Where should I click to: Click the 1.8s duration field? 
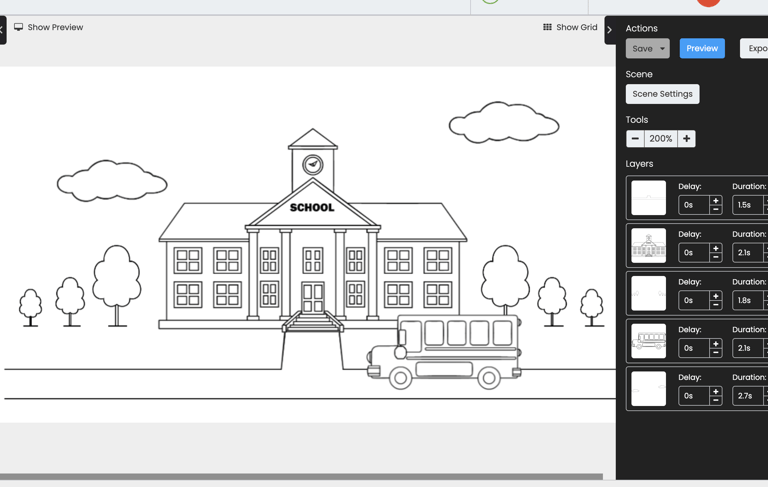point(747,300)
